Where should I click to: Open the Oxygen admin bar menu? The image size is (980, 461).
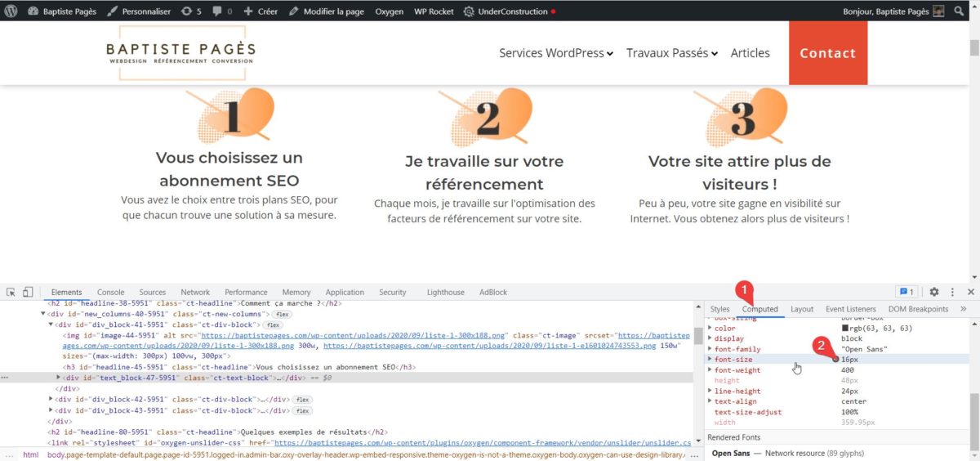point(389,11)
